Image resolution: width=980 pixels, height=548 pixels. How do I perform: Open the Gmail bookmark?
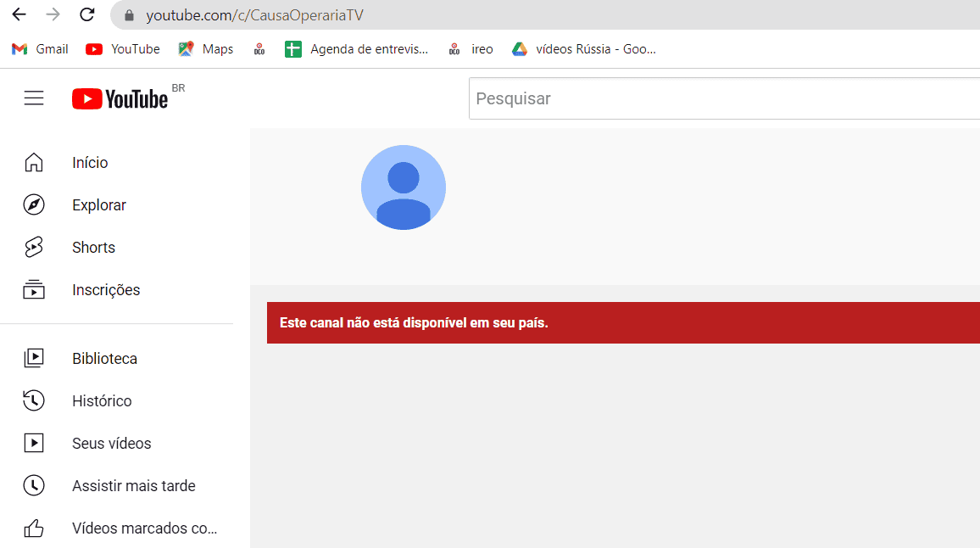tap(40, 49)
